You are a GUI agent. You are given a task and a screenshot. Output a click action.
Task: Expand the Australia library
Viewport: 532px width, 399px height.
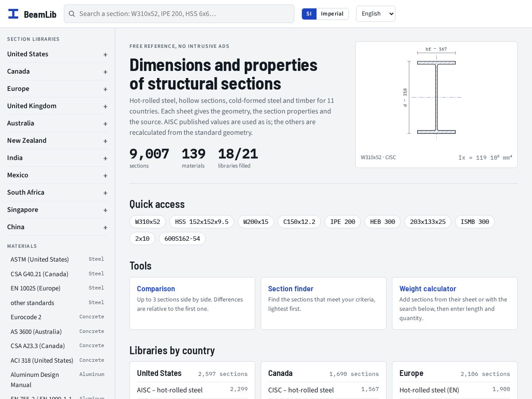[x=58, y=123]
